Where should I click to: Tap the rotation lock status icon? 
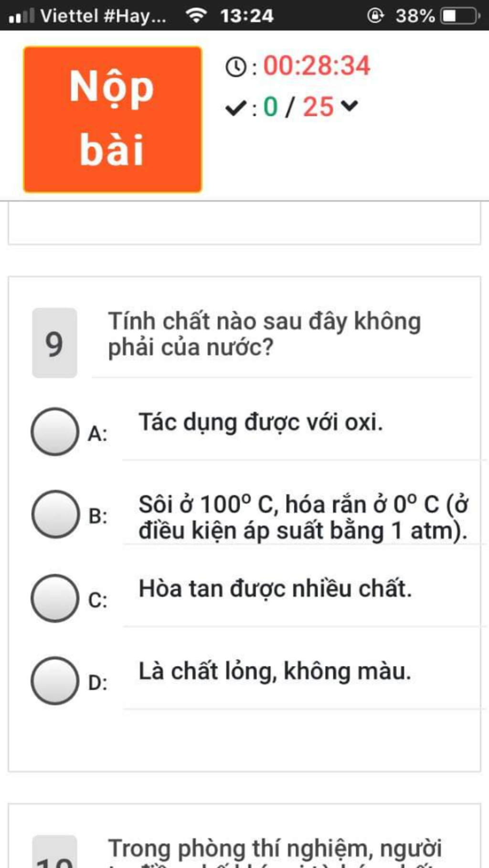[375, 16]
